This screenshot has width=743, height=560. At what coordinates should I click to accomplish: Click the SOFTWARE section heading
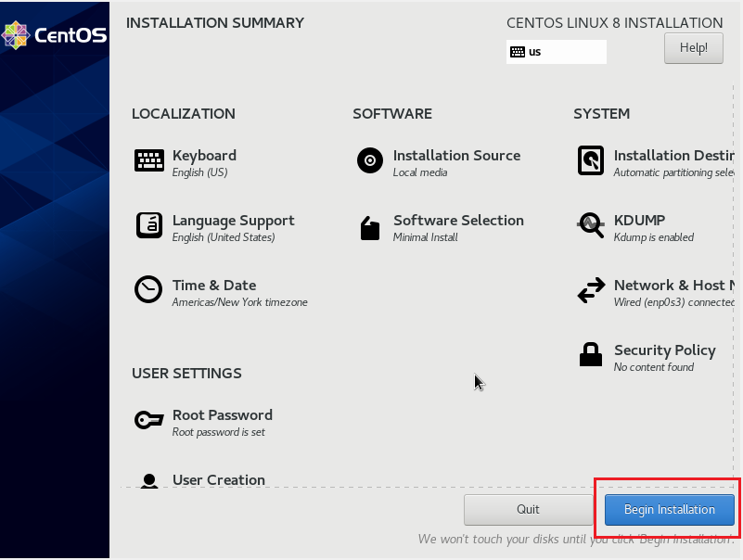tap(392, 114)
